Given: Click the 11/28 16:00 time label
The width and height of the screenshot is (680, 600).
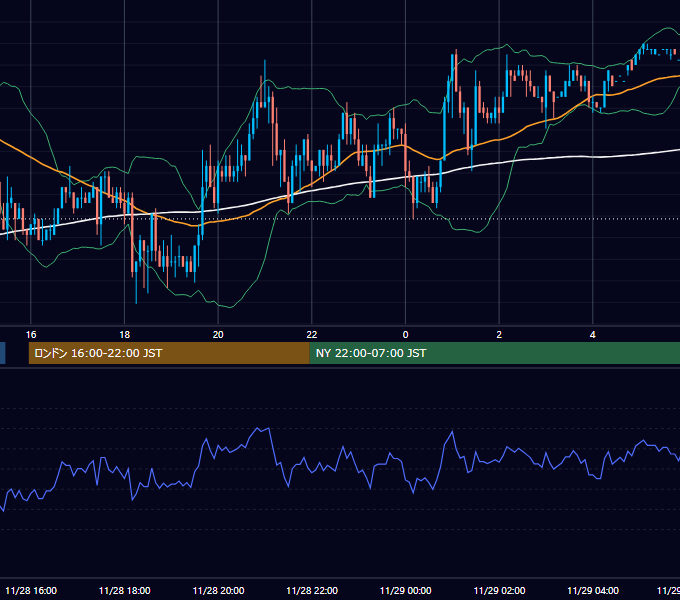Looking at the screenshot, I should pyautogui.click(x=31, y=590).
